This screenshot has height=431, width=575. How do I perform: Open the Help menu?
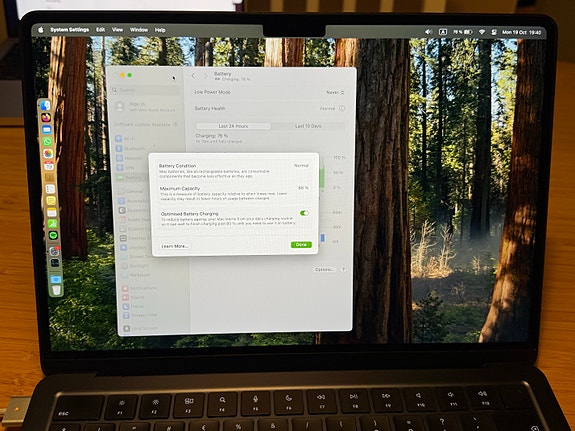(160, 30)
